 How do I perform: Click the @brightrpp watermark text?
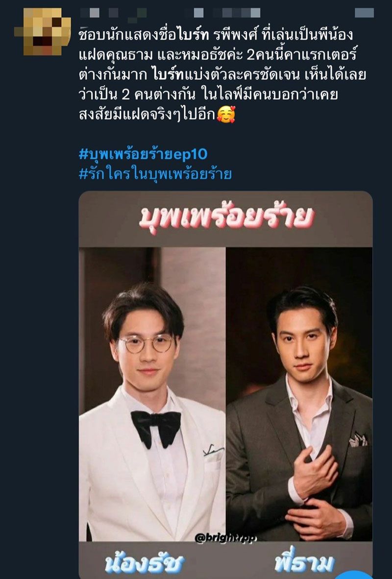coord(226,538)
